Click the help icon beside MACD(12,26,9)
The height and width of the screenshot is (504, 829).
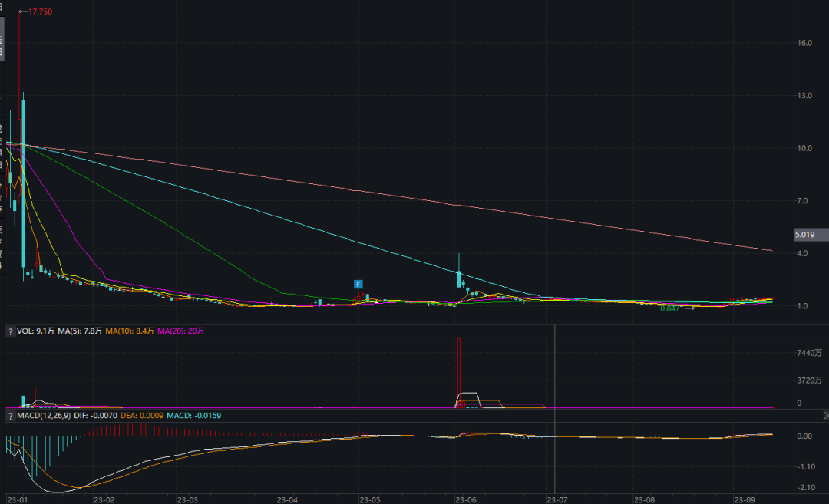pos(10,417)
